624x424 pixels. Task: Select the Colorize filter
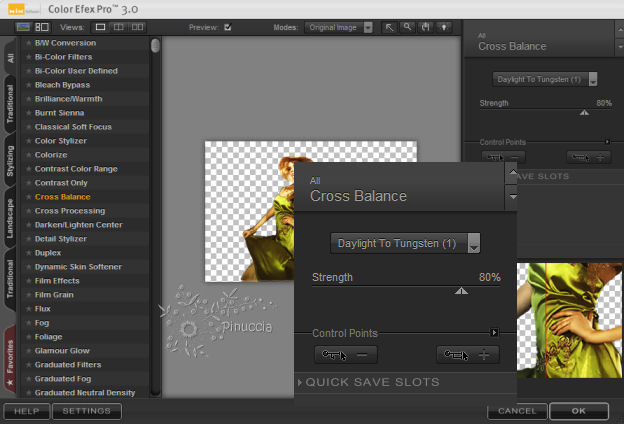pos(51,155)
